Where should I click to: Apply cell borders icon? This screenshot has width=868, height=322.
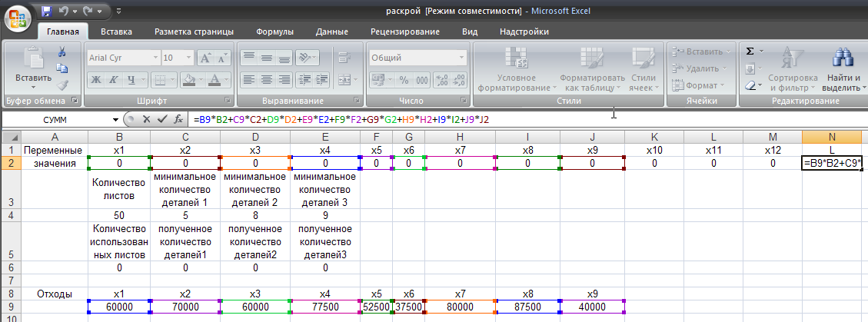(x=159, y=79)
